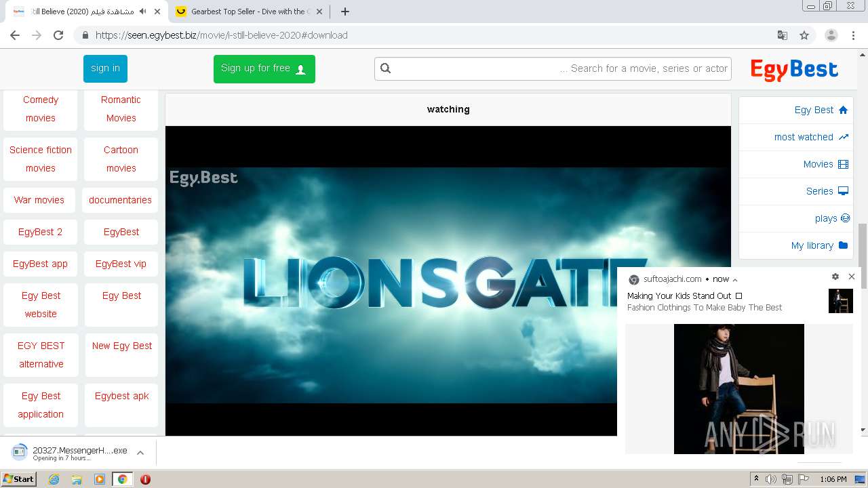This screenshot has width=868, height=488.
Task: Click the sign in button
Action: point(105,68)
